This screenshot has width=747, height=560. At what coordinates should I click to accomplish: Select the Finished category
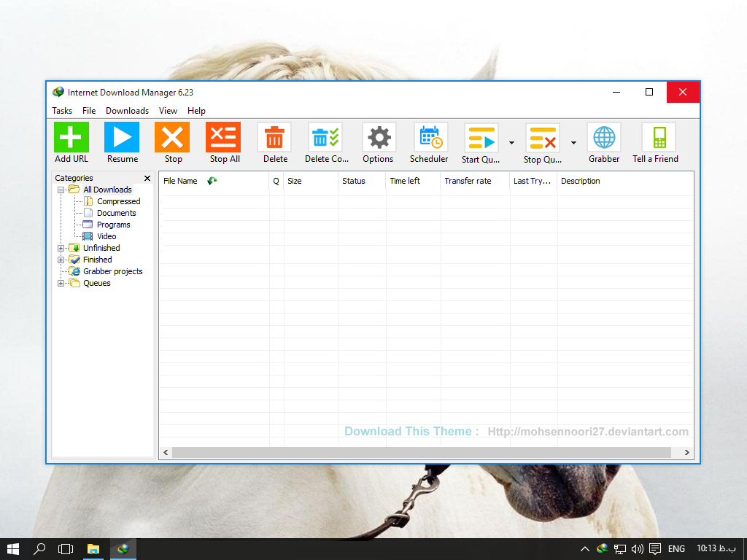98,260
